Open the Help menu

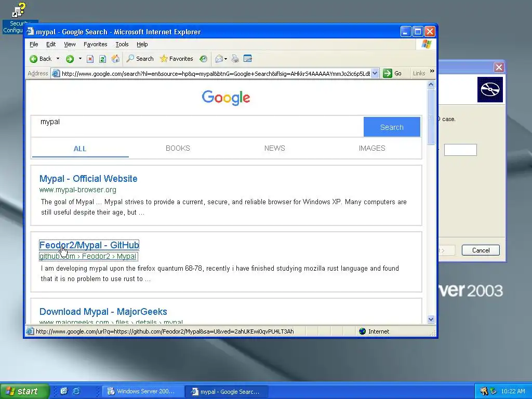coord(142,44)
